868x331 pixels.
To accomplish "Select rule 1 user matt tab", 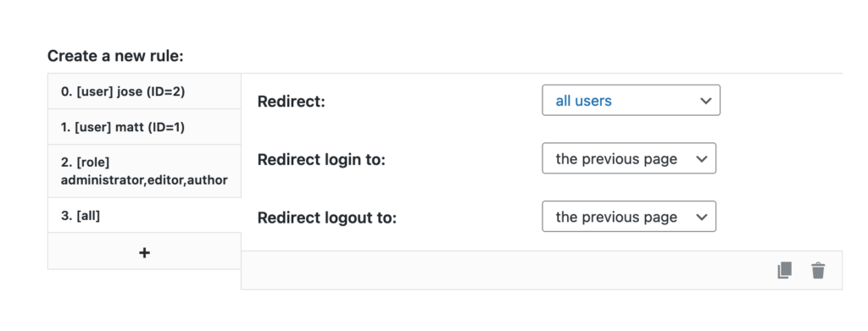I will tap(144, 127).
